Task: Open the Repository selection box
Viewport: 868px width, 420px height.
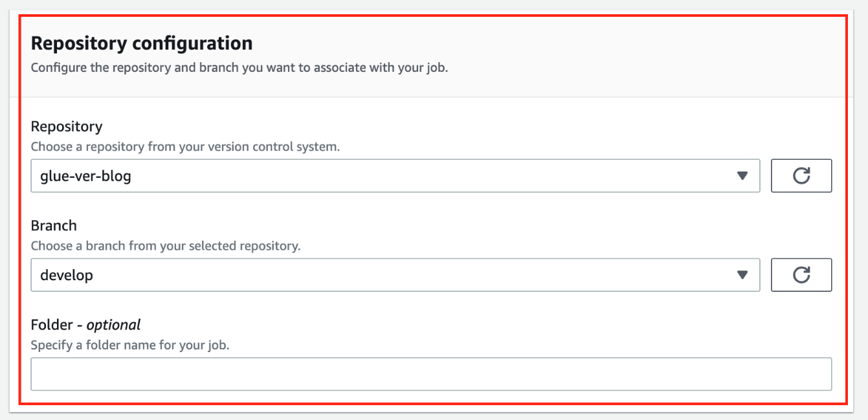Action: [x=395, y=176]
